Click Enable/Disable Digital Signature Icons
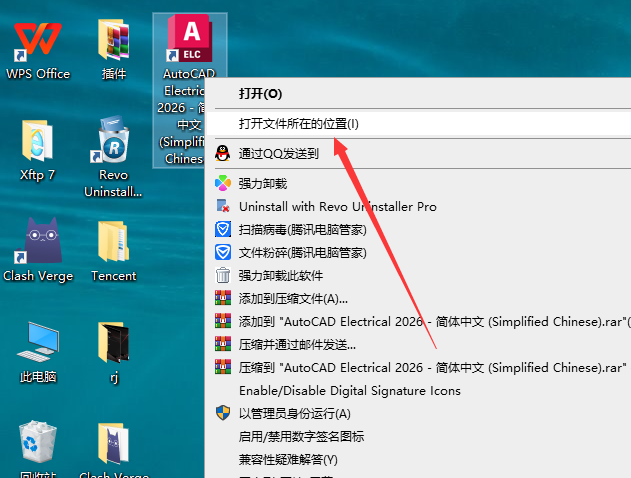Image resolution: width=631 pixels, height=478 pixels. (349, 390)
